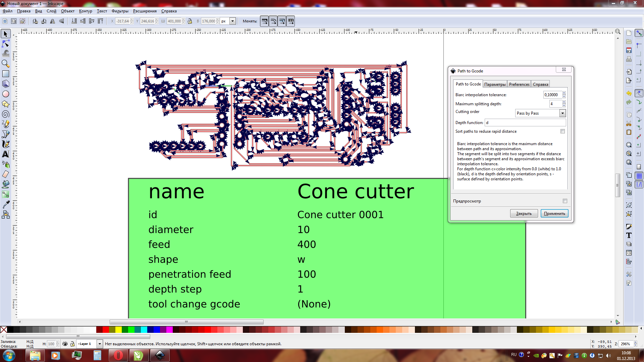644x362 pixels.
Task: Select the Rectangle tool
Action: 6,74
